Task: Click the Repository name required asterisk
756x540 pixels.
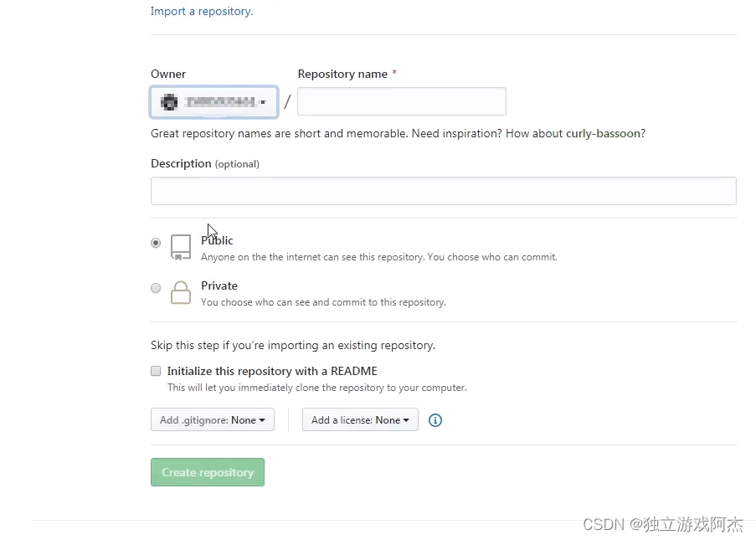Action: [393, 74]
